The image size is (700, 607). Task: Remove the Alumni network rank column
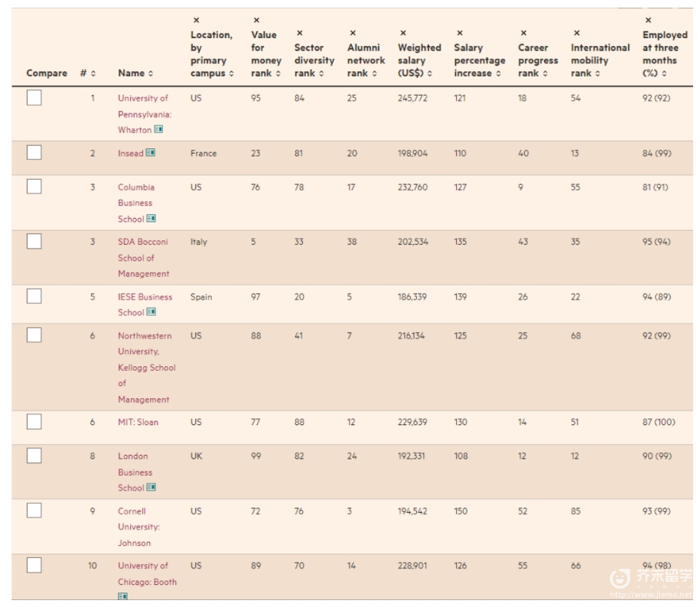click(353, 33)
